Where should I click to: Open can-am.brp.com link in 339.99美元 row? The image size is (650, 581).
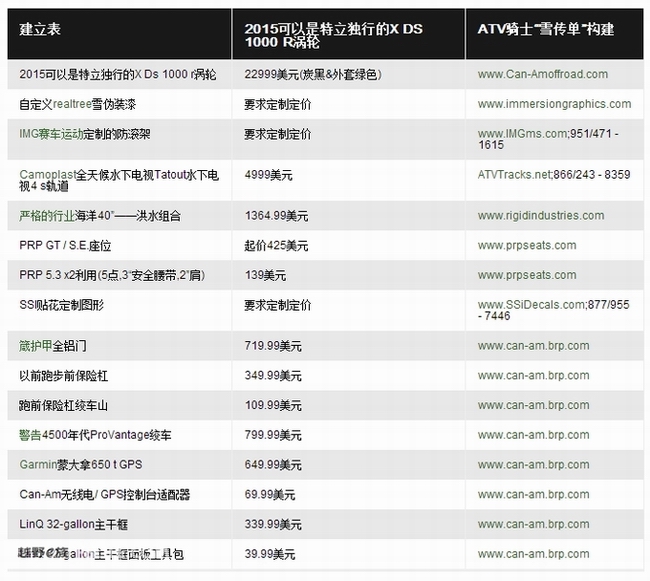pos(534,524)
